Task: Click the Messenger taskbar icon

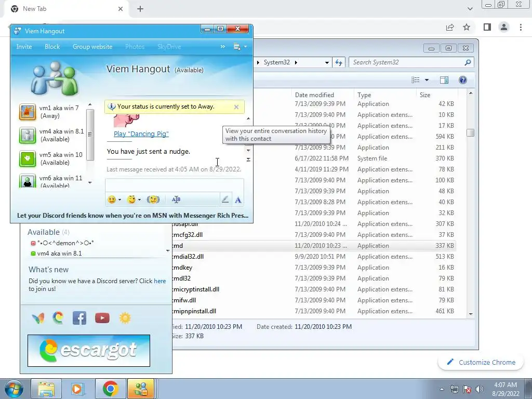Action: point(141,389)
